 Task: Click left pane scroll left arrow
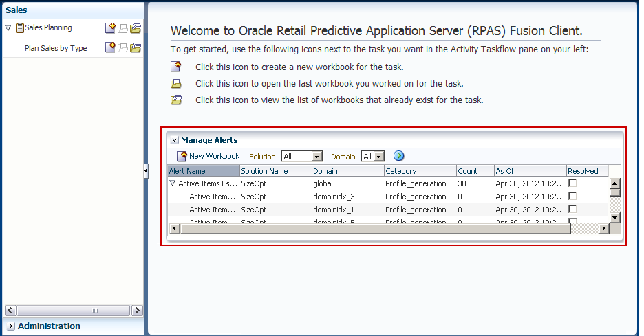point(11,311)
